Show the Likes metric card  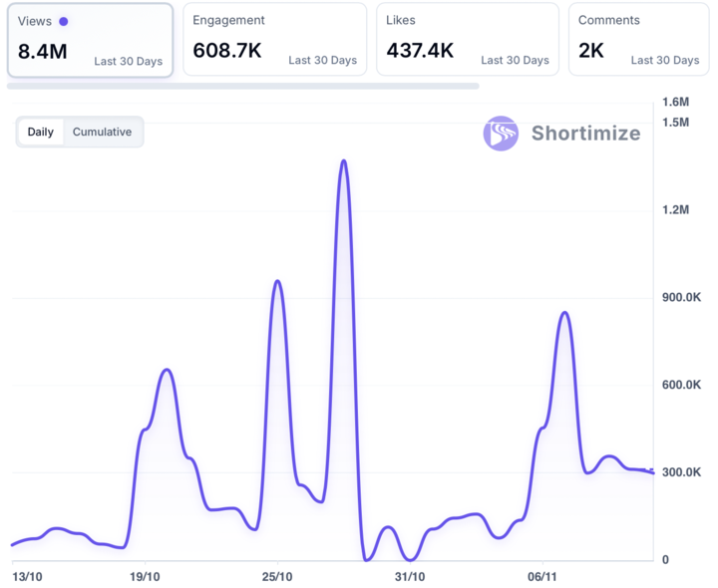[x=467, y=40]
